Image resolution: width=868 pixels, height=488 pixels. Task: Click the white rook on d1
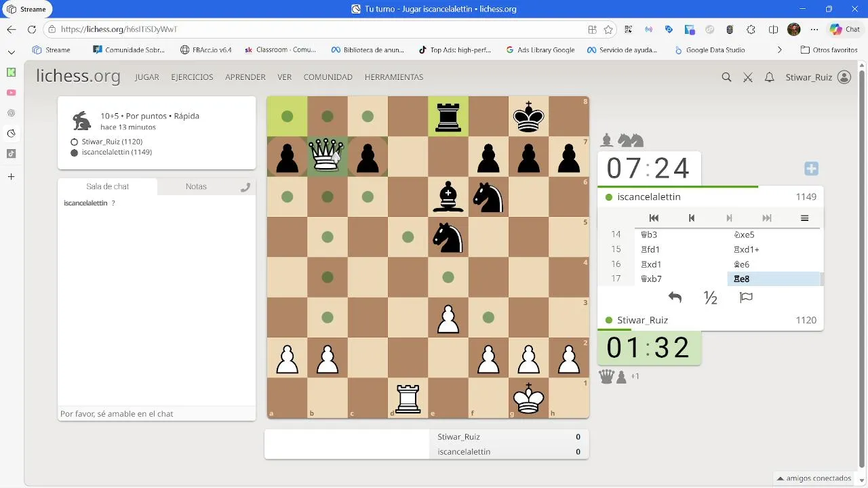coord(408,399)
